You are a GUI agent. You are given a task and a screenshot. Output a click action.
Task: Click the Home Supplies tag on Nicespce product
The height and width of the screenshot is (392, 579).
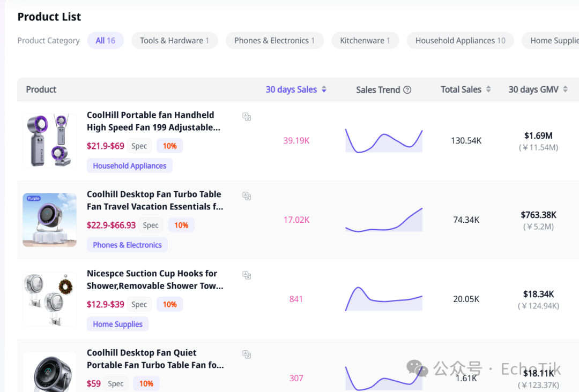[117, 324]
